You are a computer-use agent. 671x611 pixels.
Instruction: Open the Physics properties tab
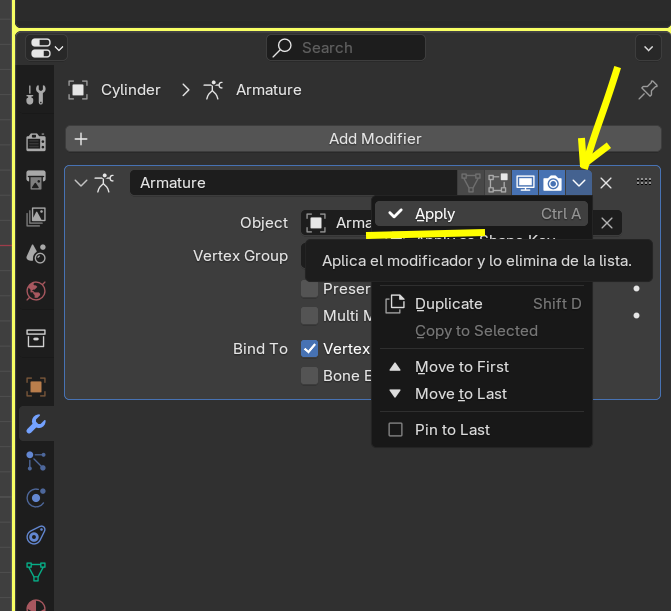pyautogui.click(x=36, y=497)
